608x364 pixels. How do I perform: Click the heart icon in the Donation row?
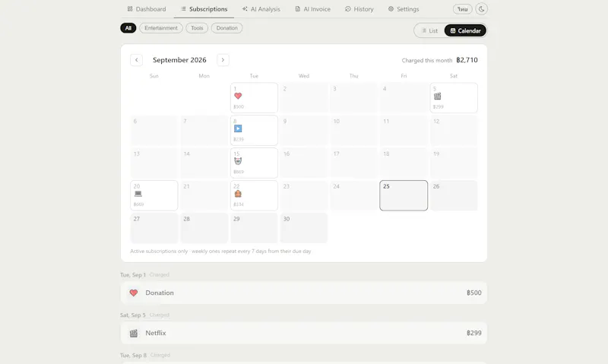click(x=134, y=293)
